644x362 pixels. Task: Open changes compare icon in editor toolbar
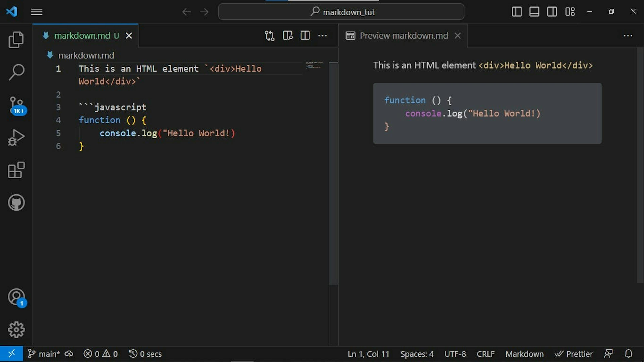click(270, 36)
